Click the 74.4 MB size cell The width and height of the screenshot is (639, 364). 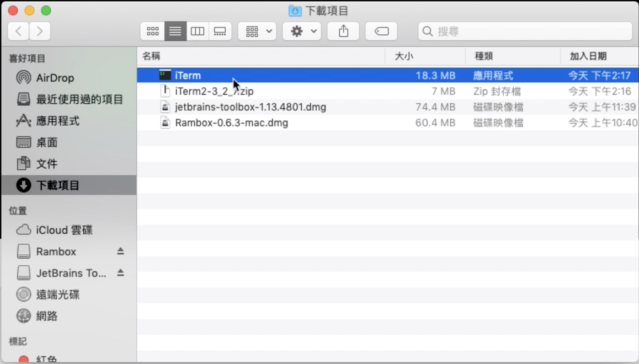click(x=435, y=107)
